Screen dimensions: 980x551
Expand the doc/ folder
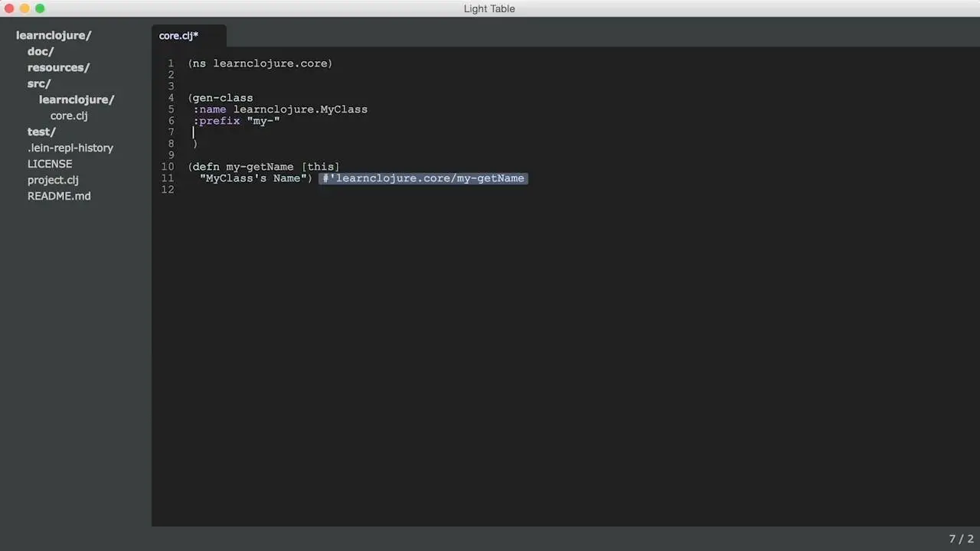click(41, 51)
